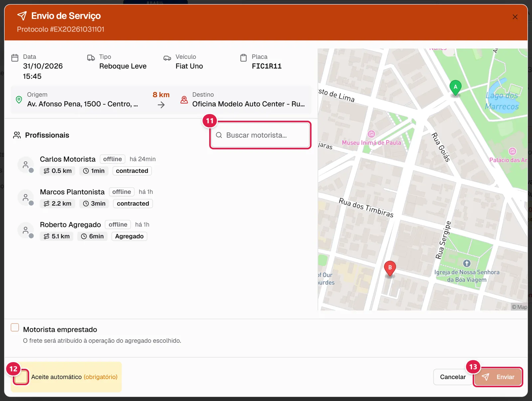Enable Aceite automático checkbox
This screenshot has height=401, width=532.
pos(21,377)
